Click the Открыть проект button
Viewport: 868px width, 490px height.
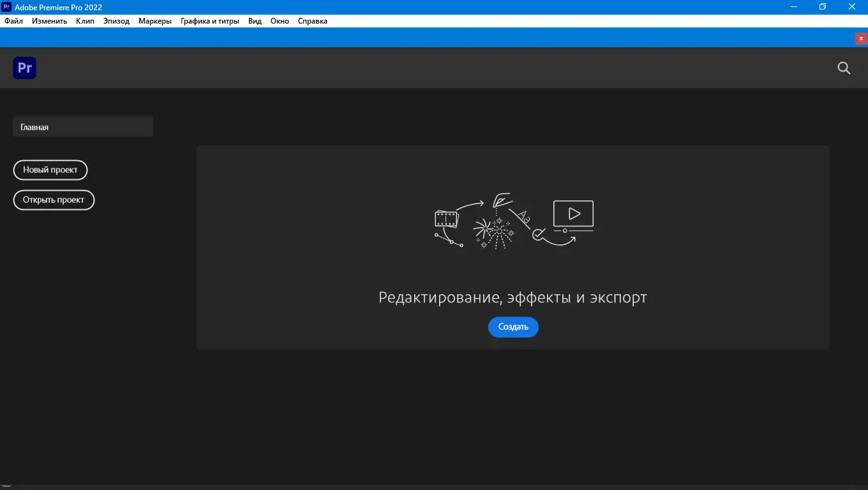(54, 200)
